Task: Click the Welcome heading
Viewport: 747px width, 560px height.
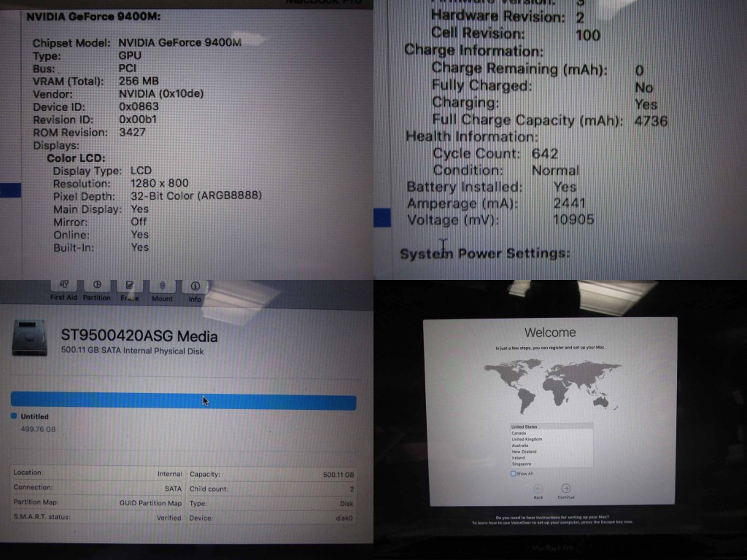Action: 550,332
